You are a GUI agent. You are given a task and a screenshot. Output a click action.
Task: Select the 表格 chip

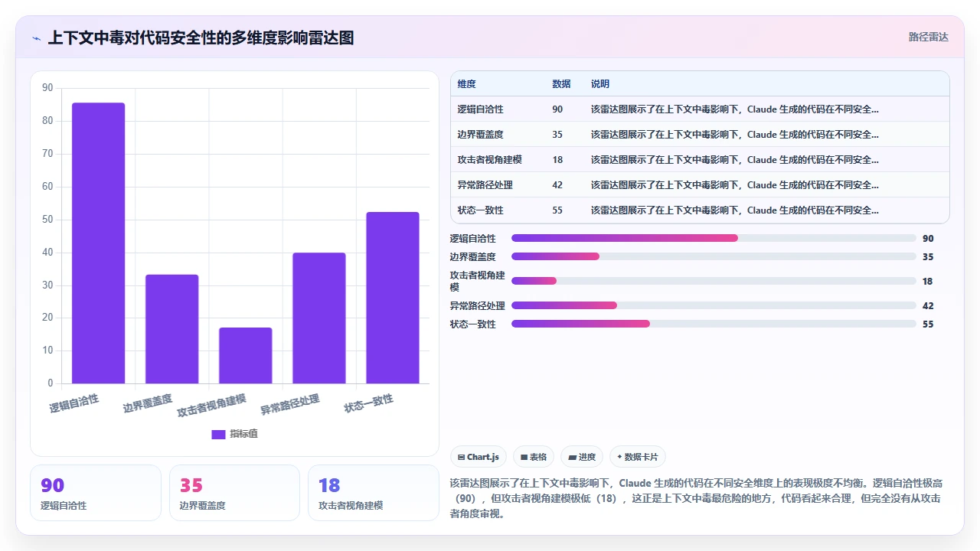tap(534, 457)
